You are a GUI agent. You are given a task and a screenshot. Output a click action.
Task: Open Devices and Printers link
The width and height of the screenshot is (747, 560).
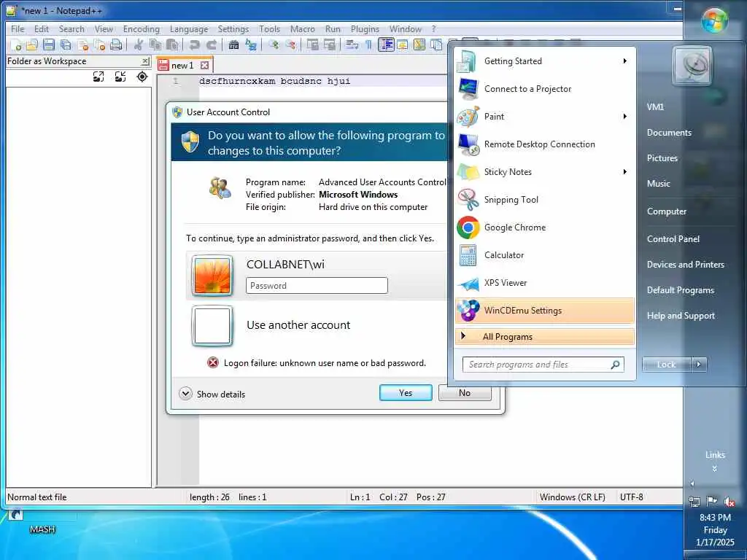(x=685, y=265)
